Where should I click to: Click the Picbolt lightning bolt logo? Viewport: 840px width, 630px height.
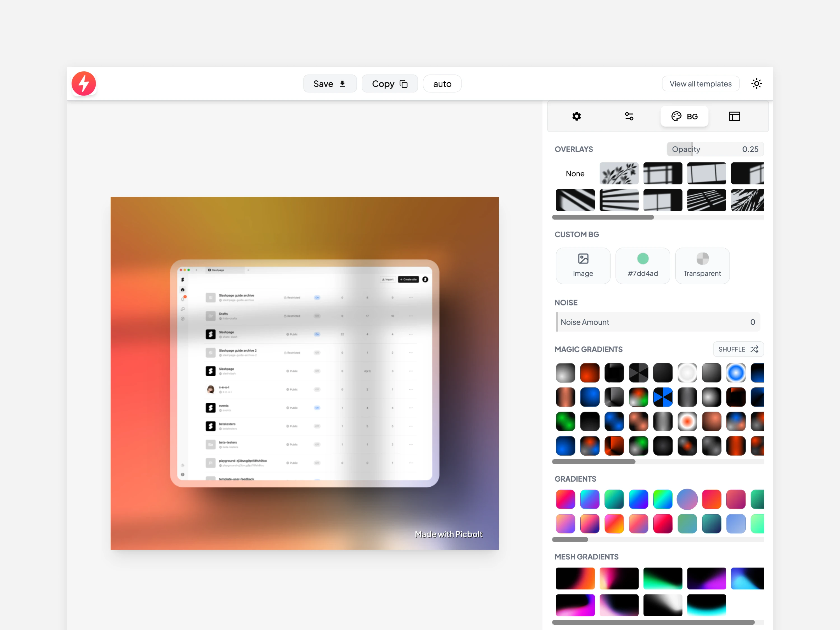83,83
